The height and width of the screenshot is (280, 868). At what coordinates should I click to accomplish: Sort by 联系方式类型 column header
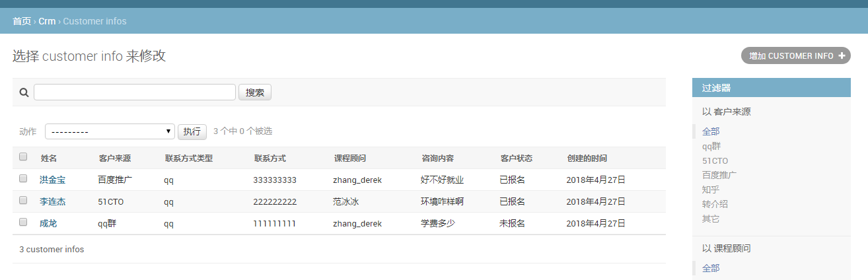point(189,158)
